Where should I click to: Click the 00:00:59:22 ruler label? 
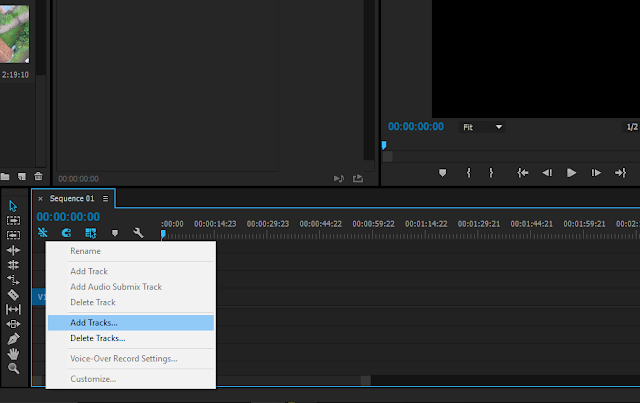(373, 224)
